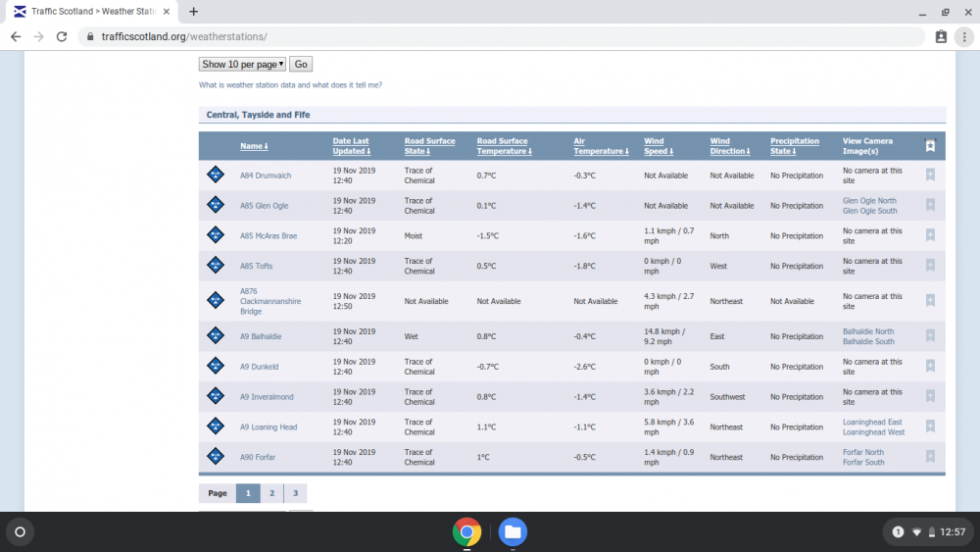This screenshot has width=980, height=552.
Task: Click the weather station icon for A85 Glen Ogle
Action: 216,204
